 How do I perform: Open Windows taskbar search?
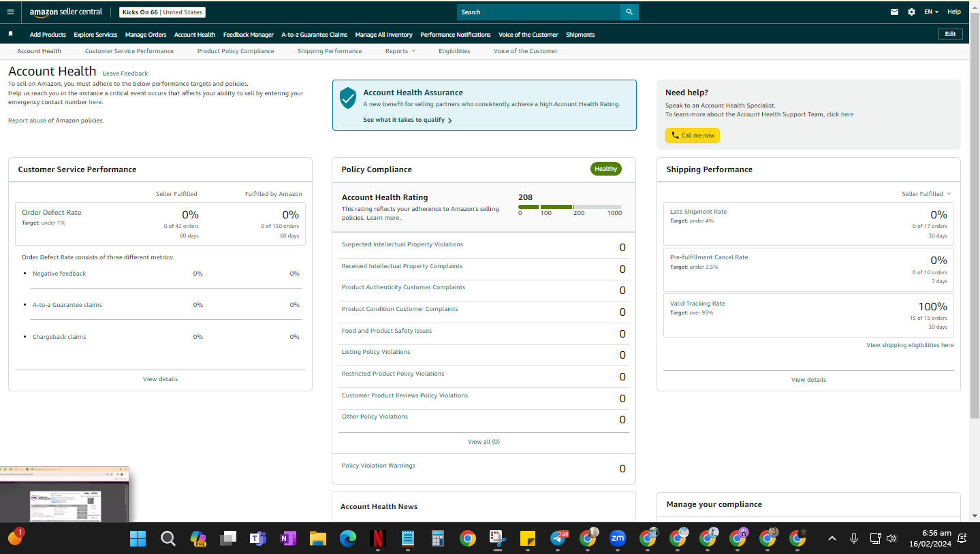[168, 538]
